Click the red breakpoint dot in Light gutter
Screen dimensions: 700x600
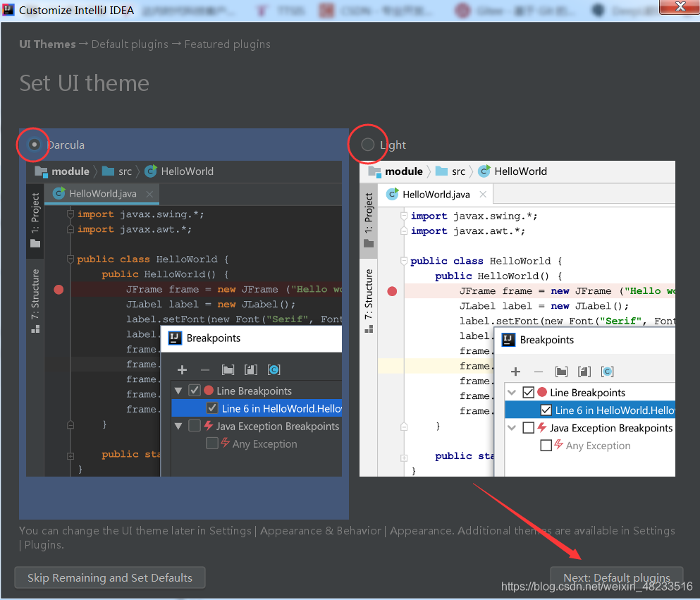coord(392,291)
